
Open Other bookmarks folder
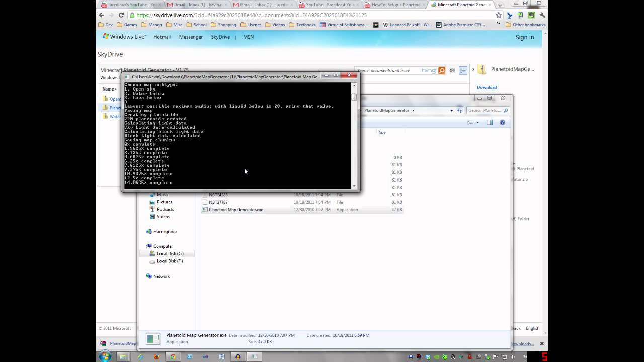tap(525, 25)
